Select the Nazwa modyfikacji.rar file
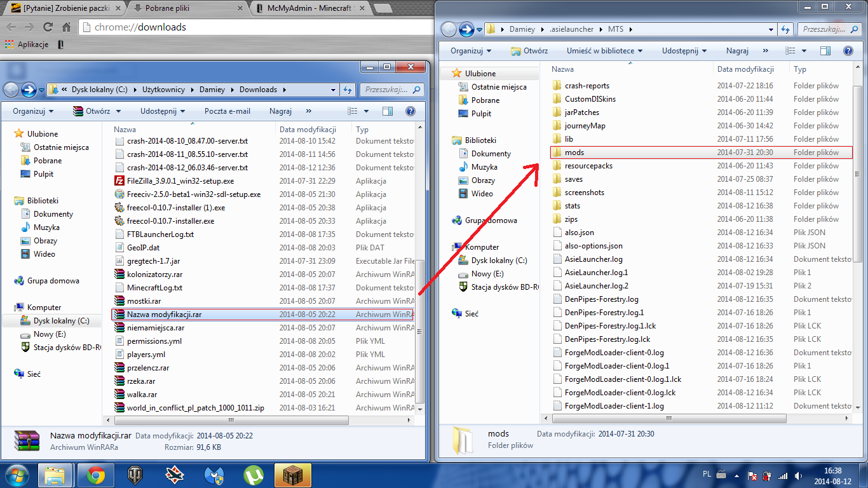The width and height of the screenshot is (868, 488). tap(262, 315)
